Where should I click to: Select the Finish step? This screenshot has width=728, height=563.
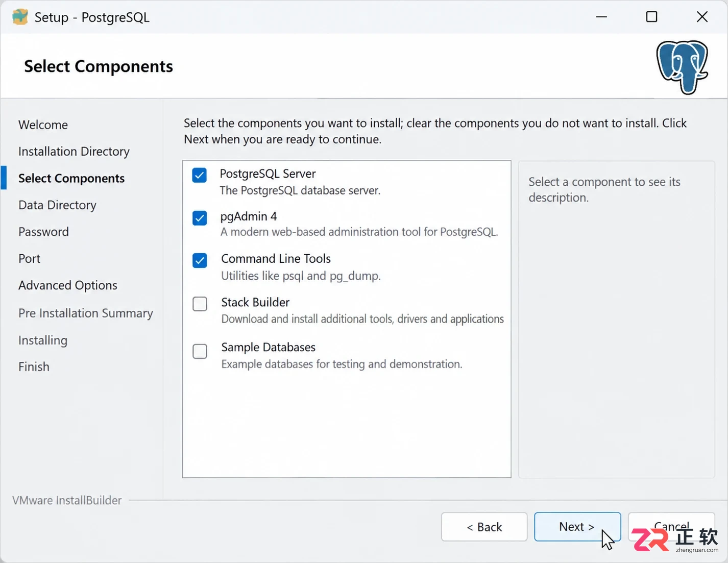(34, 367)
